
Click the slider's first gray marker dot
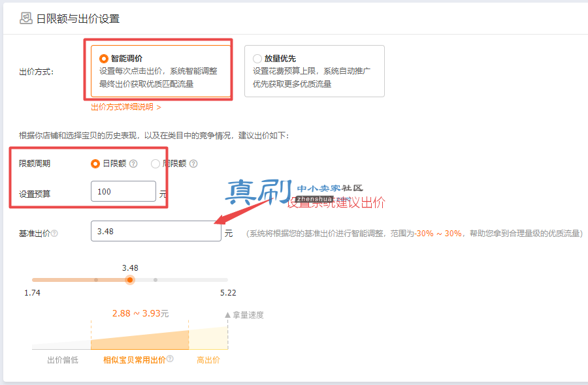pyautogui.click(x=96, y=280)
